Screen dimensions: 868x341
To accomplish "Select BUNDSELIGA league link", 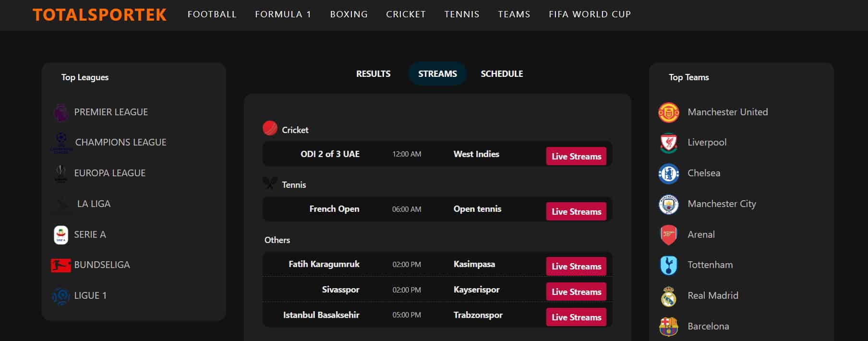I will click(x=102, y=265).
